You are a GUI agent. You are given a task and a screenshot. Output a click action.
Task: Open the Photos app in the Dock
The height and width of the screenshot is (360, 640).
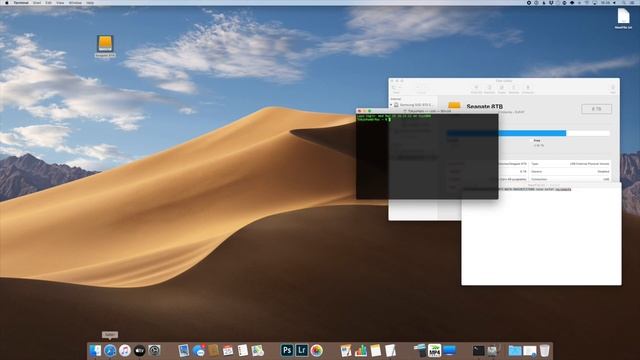point(316,350)
